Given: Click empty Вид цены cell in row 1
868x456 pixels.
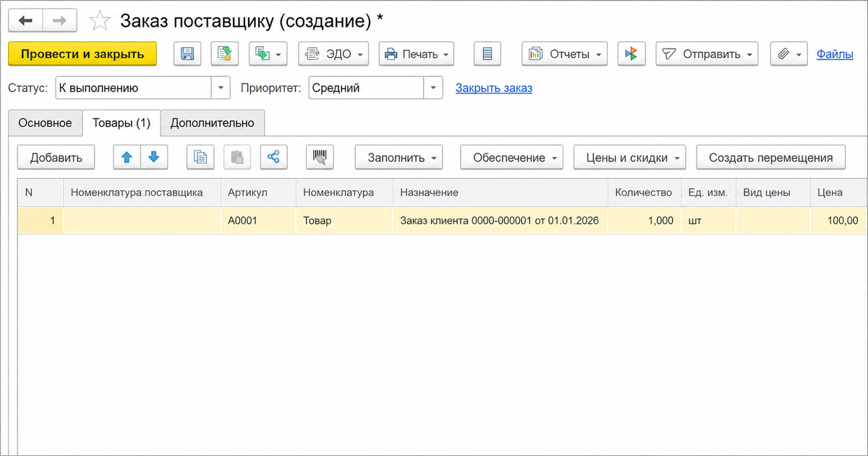Looking at the screenshot, I should click(773, 221).
